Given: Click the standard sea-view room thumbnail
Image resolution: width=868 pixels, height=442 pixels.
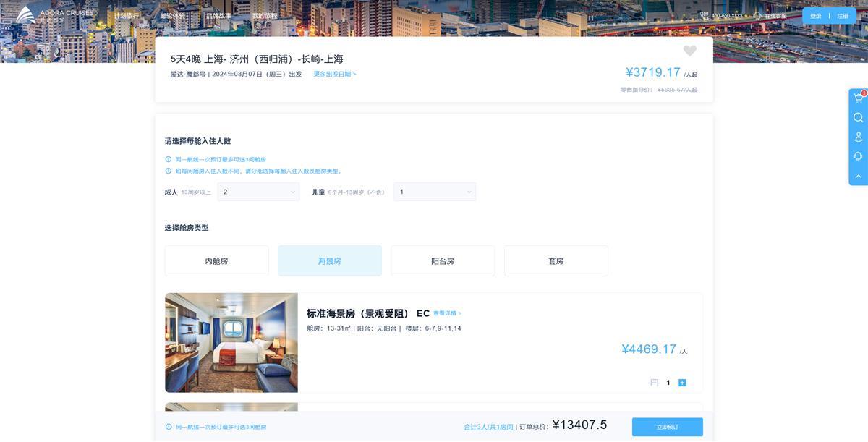Looking at the screenshot, I should (x=231, y=342).
